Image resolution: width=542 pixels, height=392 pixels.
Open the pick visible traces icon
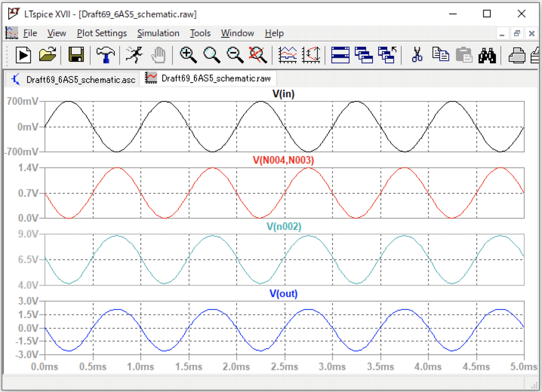288,55
